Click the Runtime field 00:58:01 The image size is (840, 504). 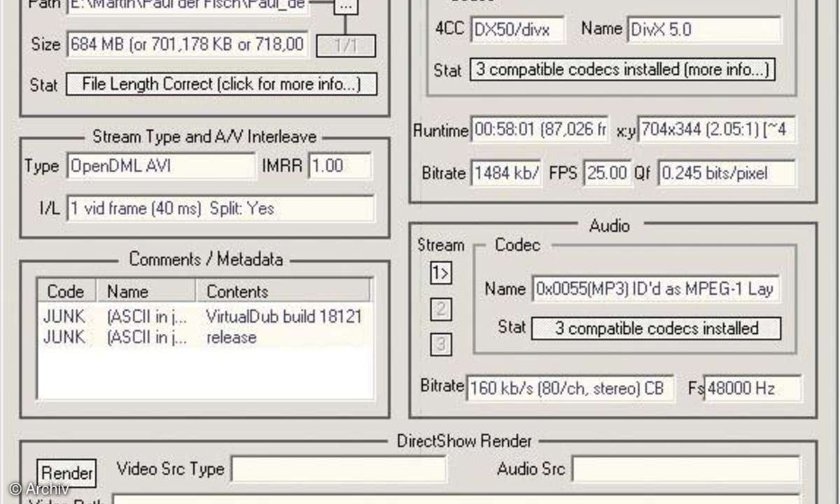(x=540, y=129)
